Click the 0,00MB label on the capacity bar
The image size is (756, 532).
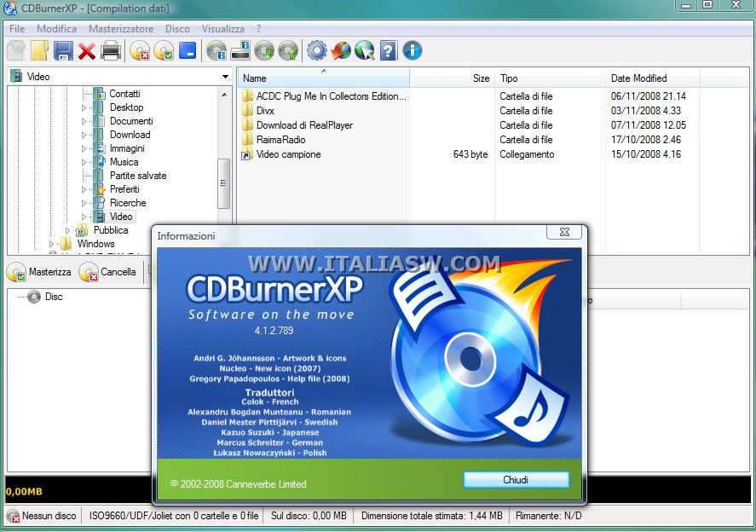point(24,491)
